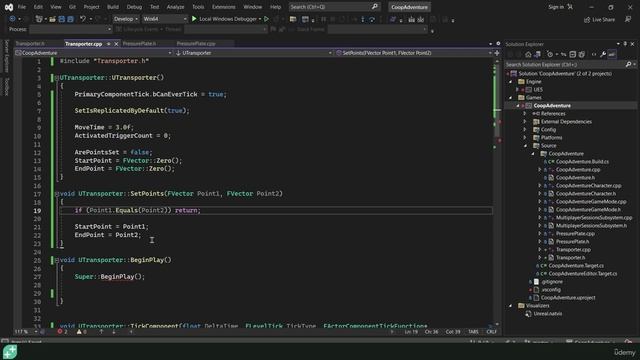Collapse the BeginPlay function code block
Viewport: 640px width, 360px height.
(57, 260)
